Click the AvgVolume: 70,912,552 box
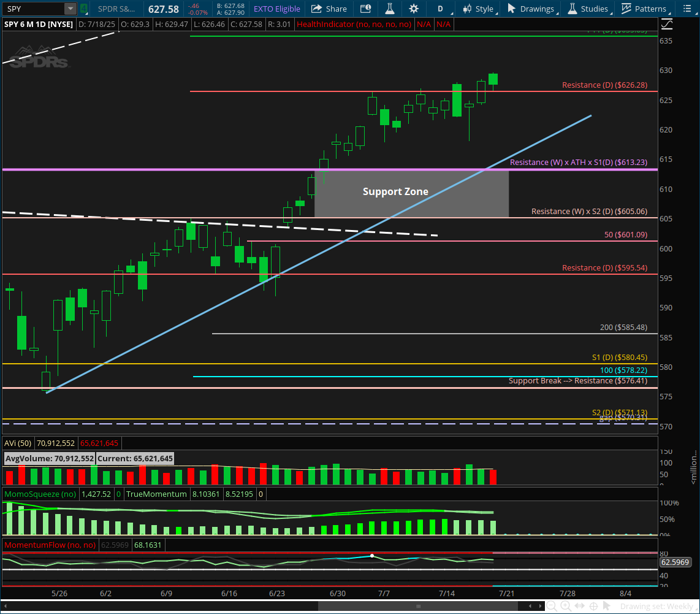Screen dimensions: 700x614 pyautogui.click(x=50, y=458)
